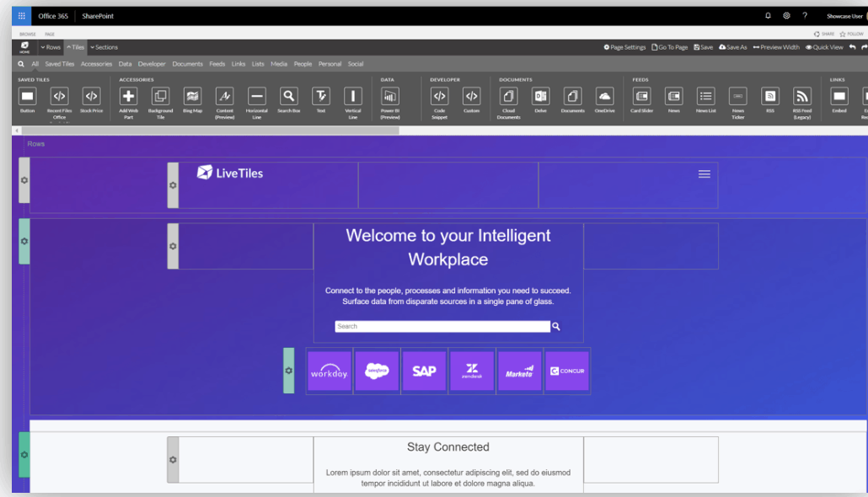Collapse the Tiles dropdown panel
The height and width of the screenshot is (497, 868).
point(76,47)
